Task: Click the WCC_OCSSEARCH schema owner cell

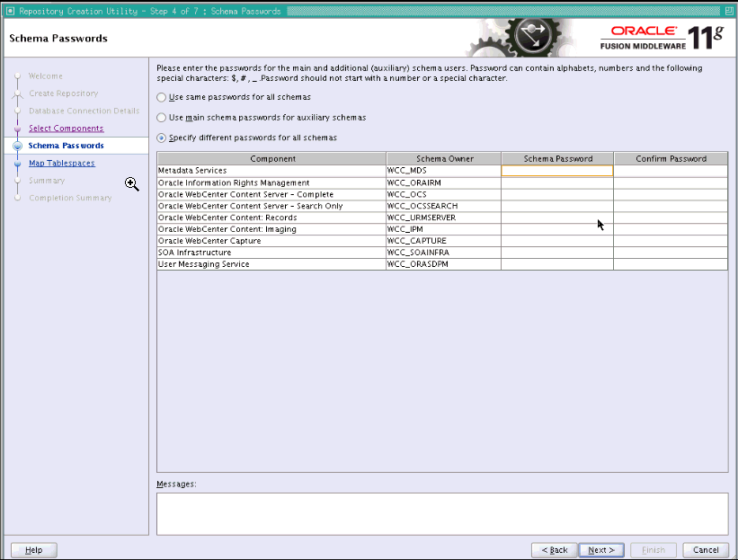Action: (444, 206)
